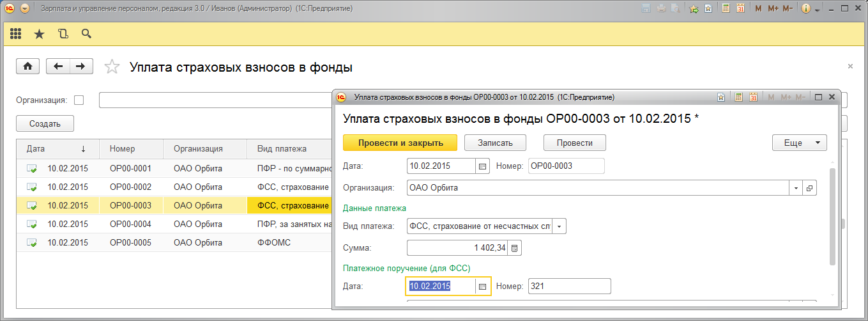Click the Вид платежа field in the document
This screenshot has width=868, height=321.
click(x=480, y=226)
